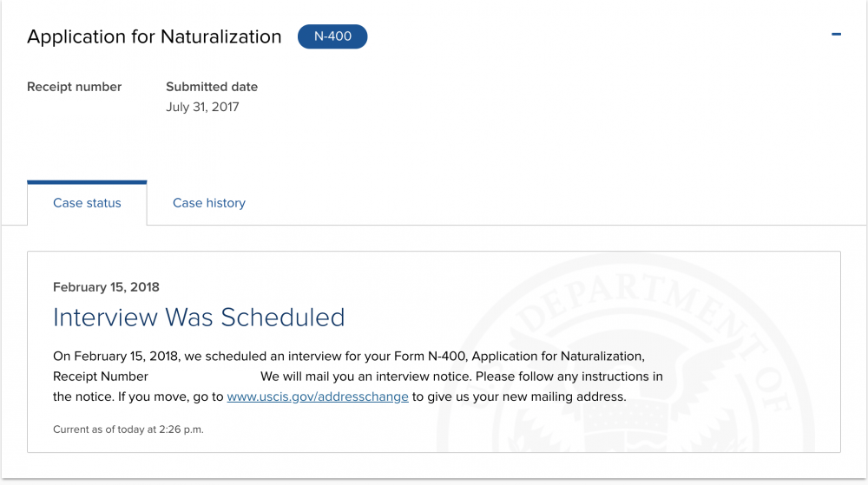
Task: Click the 'Receipt Number' text in the paragraph
Action: (100, 377)
